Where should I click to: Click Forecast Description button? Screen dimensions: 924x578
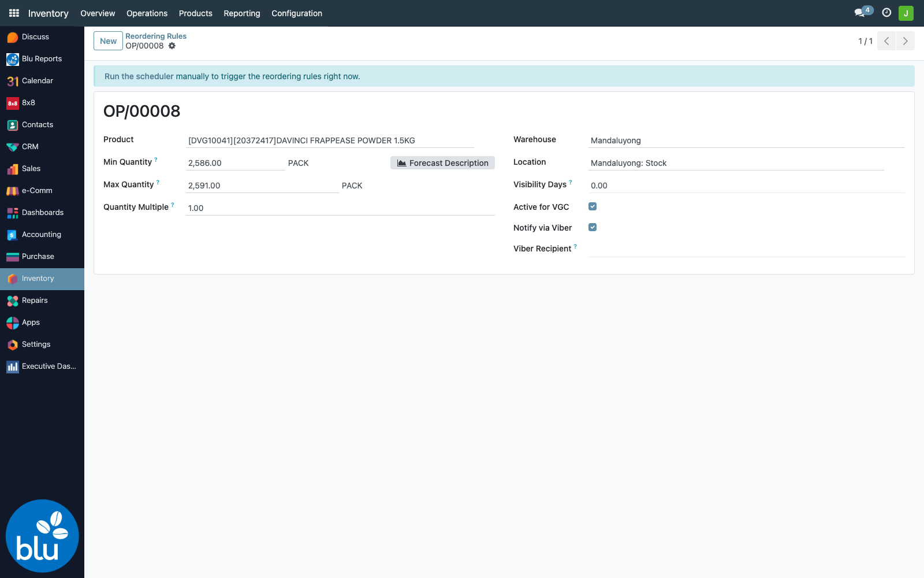tap(442, 163)
